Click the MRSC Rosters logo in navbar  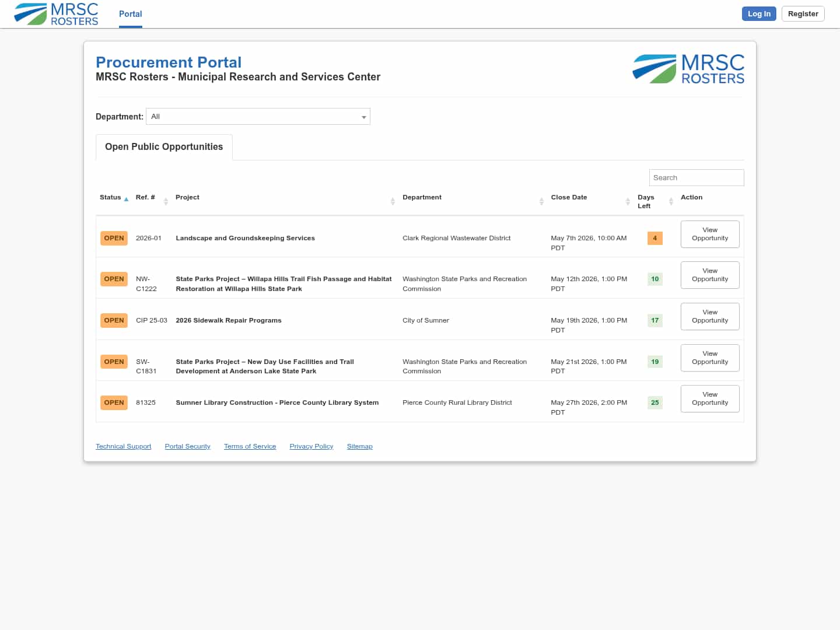[56, 14]
